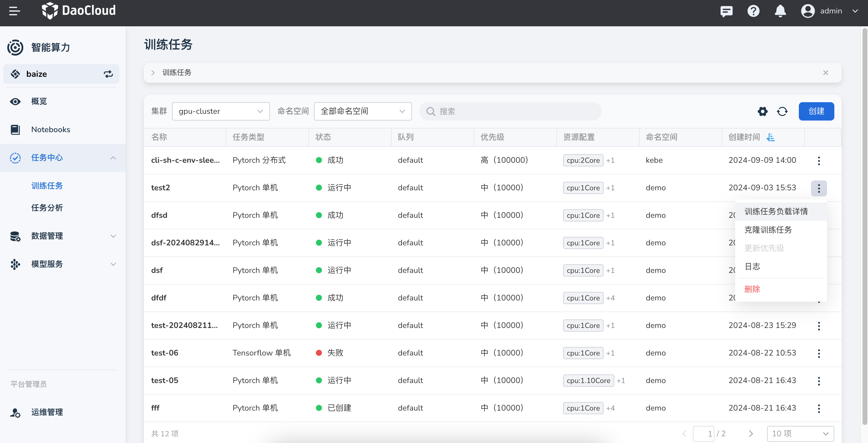
Task: Click the admin user avatar icon
Action: (807, 11)
